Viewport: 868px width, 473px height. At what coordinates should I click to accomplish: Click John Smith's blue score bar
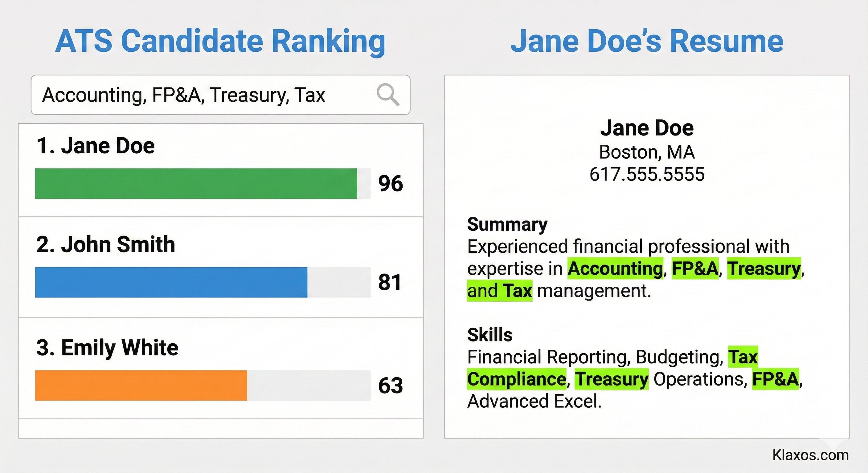pos(171,282)
